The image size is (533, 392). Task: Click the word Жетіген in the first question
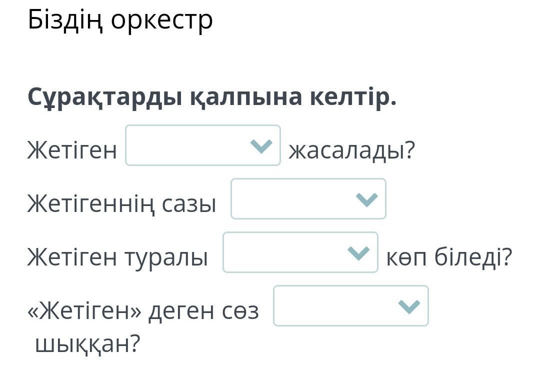coord(72,150)
